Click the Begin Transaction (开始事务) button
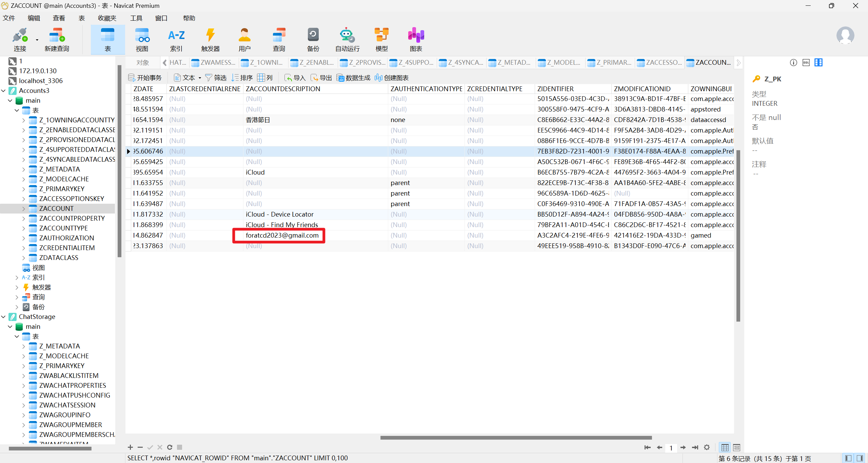This screenshot has width=868, height=463. [145, 78]
